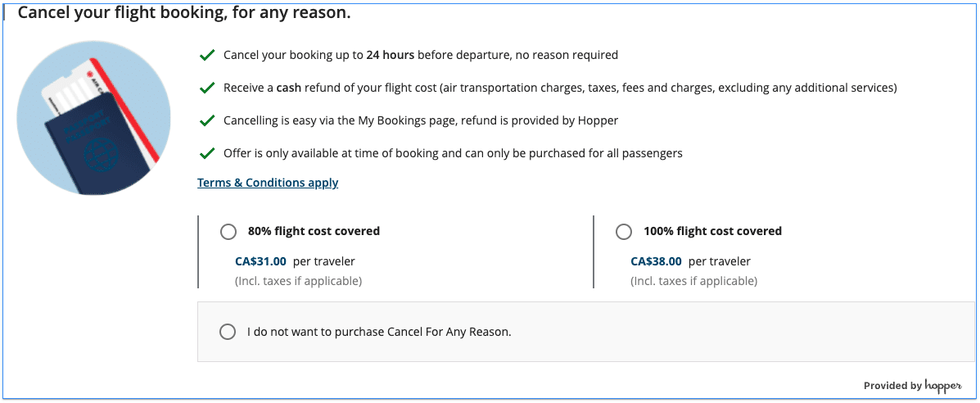Click the CA$38.00 price
The width and height of the screenshot is (980, 403).
[x=656, y=262]
